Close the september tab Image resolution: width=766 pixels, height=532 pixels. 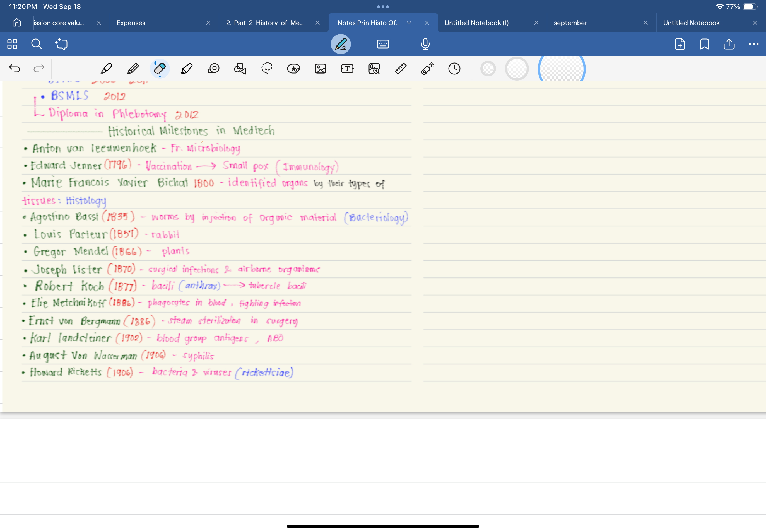pos(645,23)
